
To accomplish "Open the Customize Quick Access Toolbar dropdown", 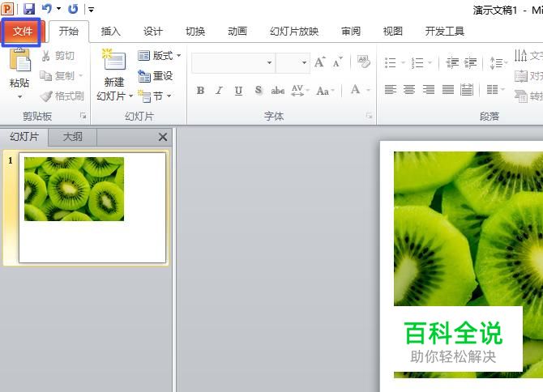I will [91, 10].
